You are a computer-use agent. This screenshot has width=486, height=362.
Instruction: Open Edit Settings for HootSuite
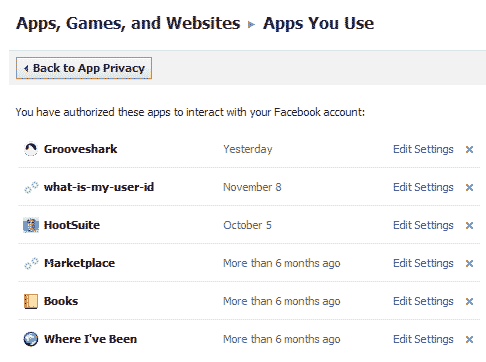423,225
